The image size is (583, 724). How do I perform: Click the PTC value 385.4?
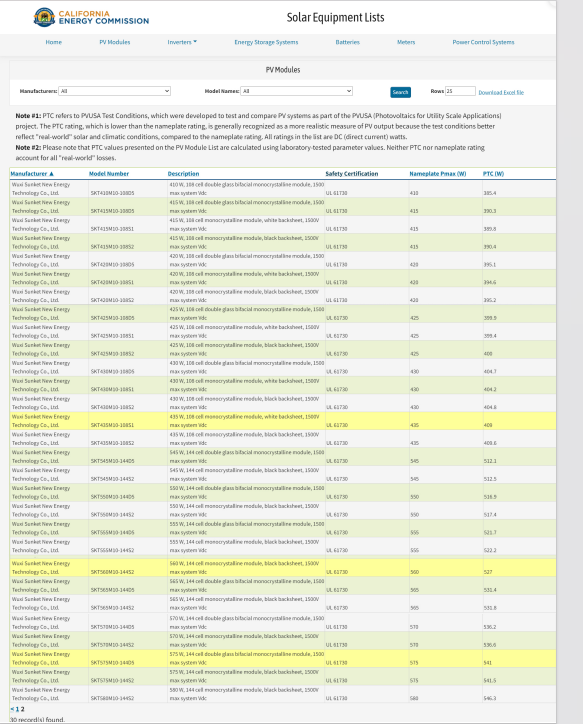490,193
